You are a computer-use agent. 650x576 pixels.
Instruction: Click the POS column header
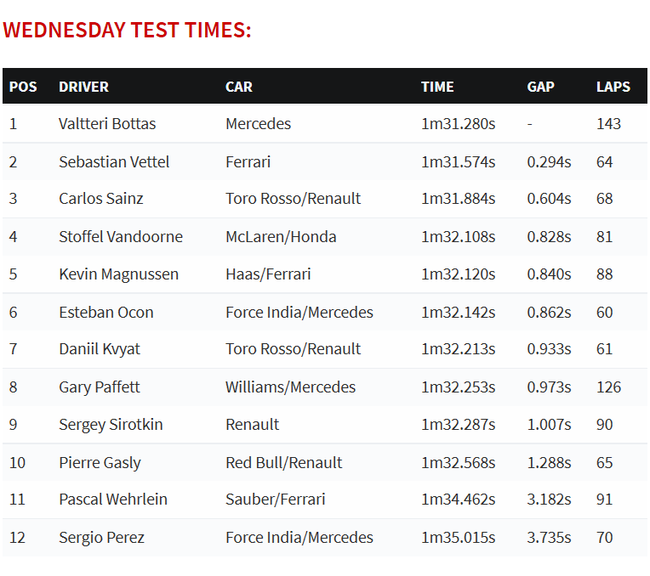tap(23, 87)
